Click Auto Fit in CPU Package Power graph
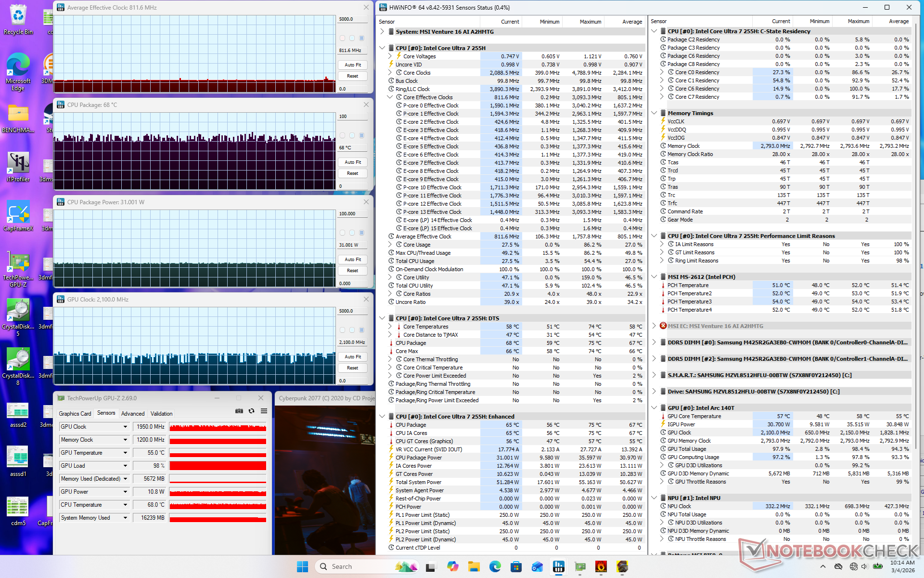Image resolution: width=924 pixels, height=578 pixels. [352, 260]
